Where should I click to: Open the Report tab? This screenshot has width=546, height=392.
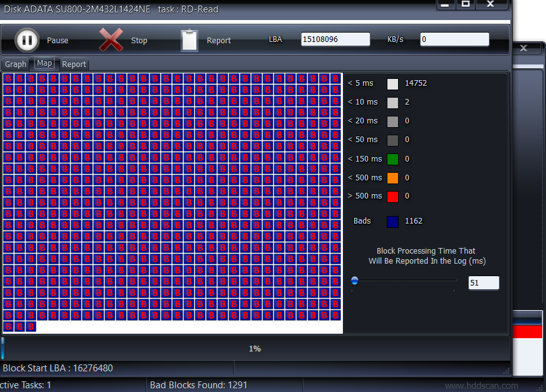(x=74, y=64)
